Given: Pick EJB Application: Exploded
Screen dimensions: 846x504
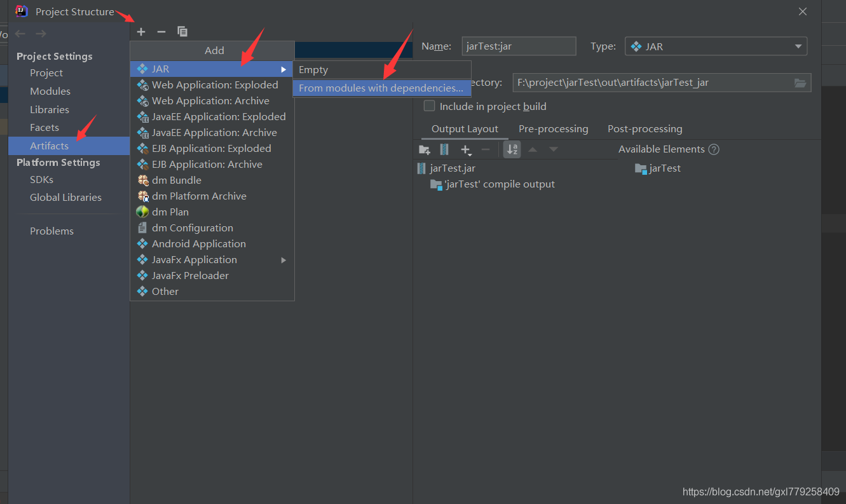Looking at the screenshot, I should [212, 149].
